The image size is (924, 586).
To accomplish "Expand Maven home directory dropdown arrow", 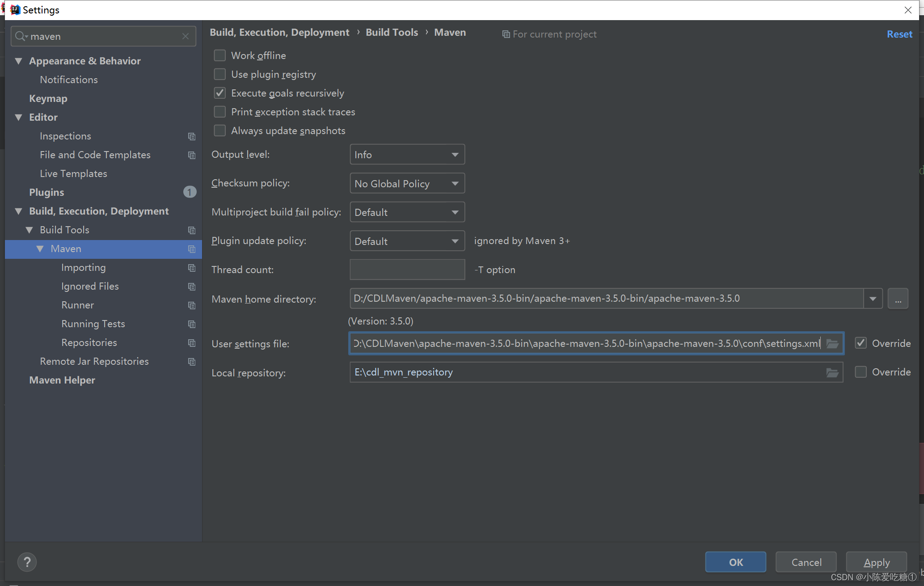I will pos(873,299).
